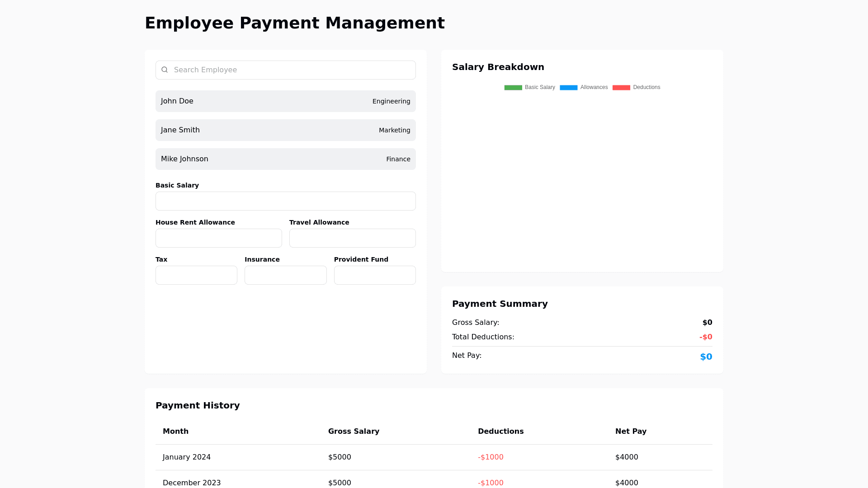
Task: Select the January 2024 history row
Action: [434, 457]
